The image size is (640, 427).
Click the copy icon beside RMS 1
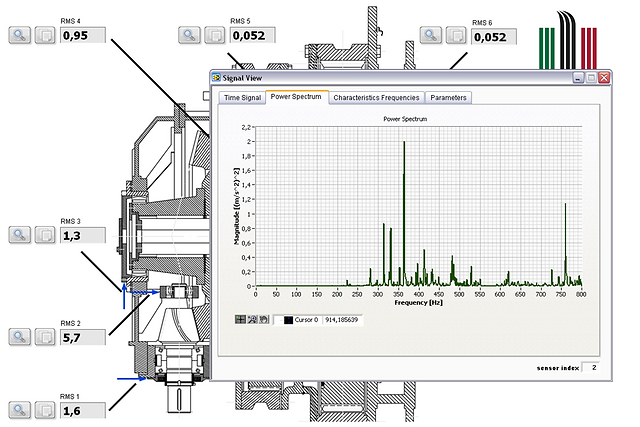[x=45, y=410]
